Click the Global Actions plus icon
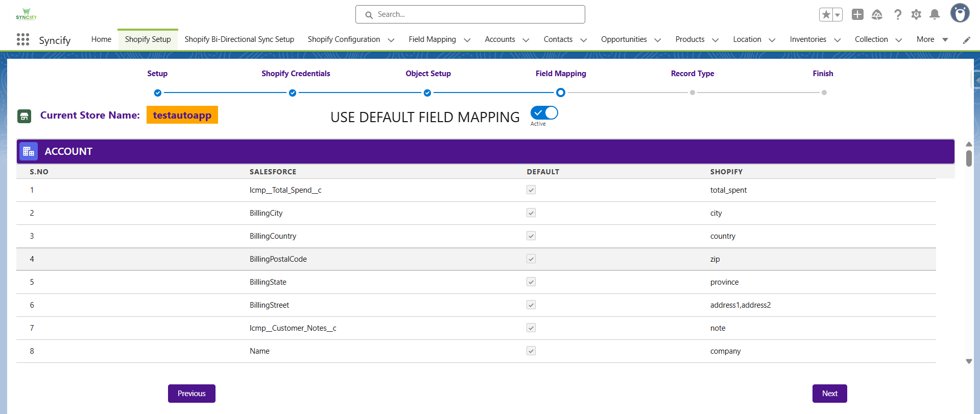Screen dimensions: 980x414 click(857, 14)
